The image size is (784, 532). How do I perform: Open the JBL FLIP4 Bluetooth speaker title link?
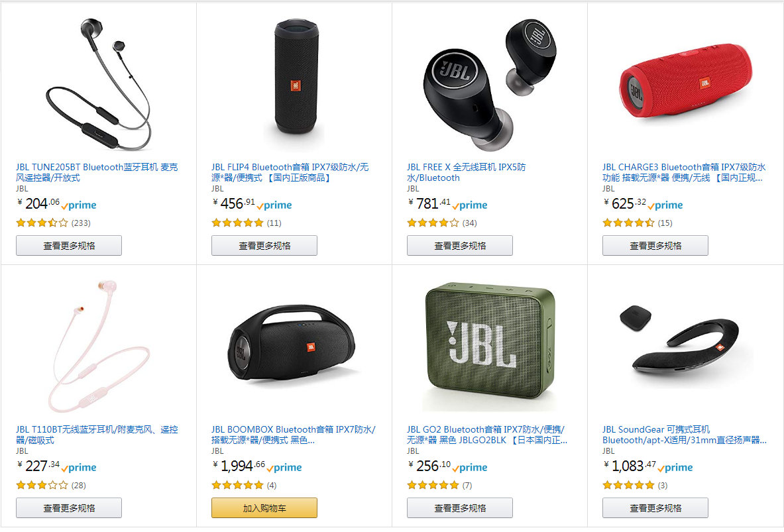pyautogui.click(x=290, y=172)
